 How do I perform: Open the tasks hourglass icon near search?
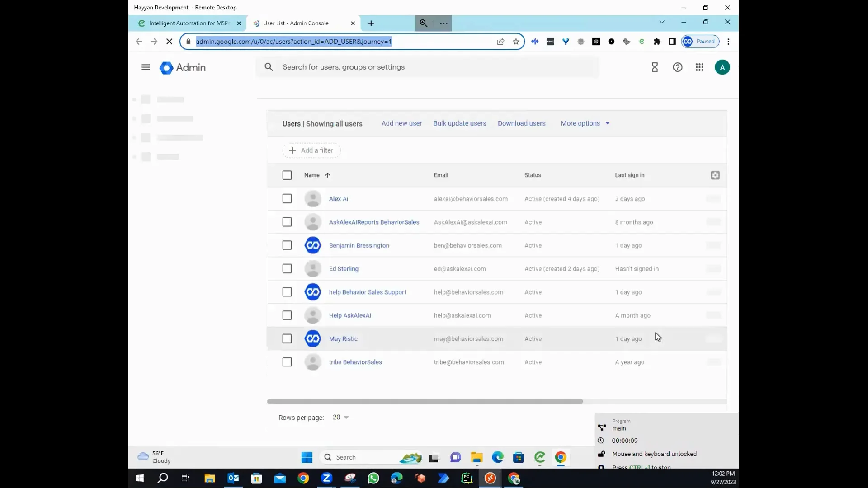(x=655, y=67)
